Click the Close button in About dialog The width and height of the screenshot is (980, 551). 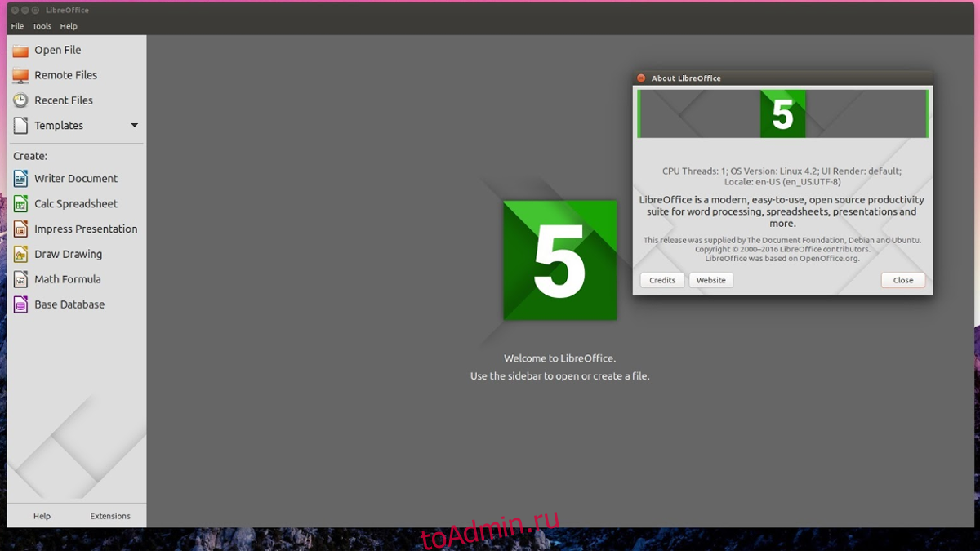[903, 280]
